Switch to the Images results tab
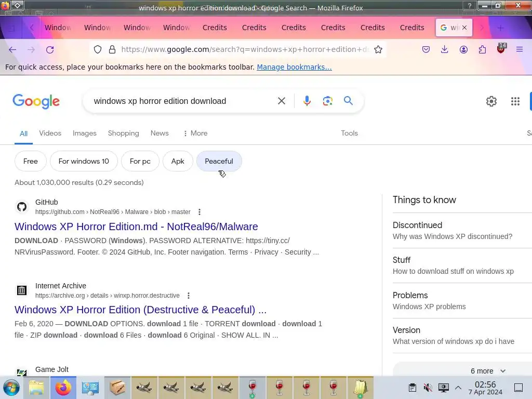 click(x=85, y=133)
